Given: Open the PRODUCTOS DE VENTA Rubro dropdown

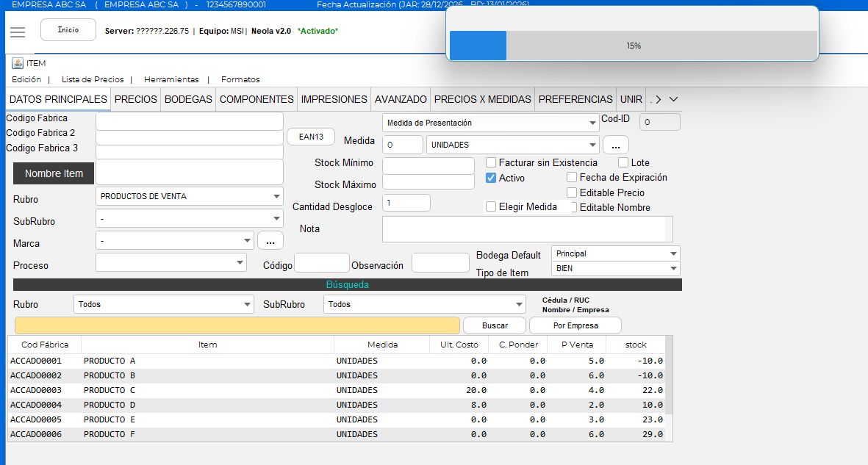Looking at the screenshot, I should click(x=190, y=196).
